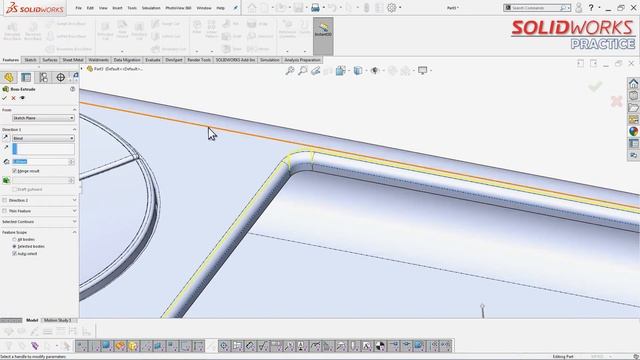Image resolution: width=640 pixels, height=360 pixels.
Task: Switch to the Motion Study 1 tab
Action: (58, 320)
